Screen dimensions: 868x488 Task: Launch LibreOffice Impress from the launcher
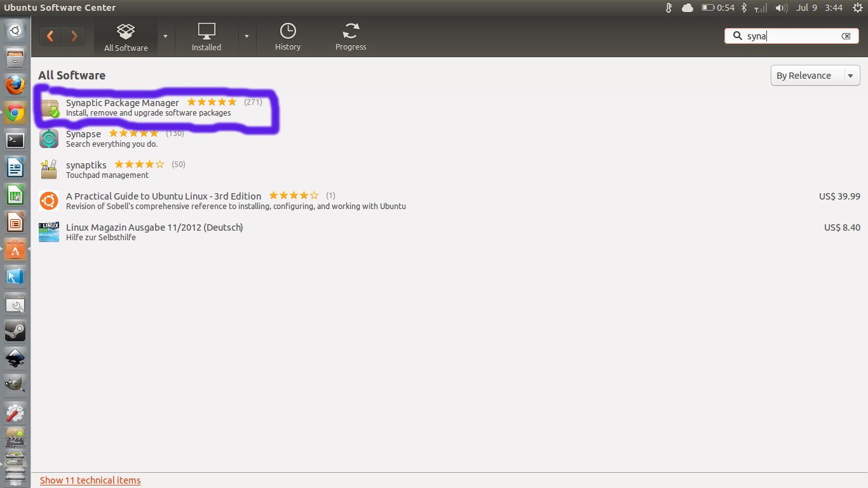click(x=15, y=222)
